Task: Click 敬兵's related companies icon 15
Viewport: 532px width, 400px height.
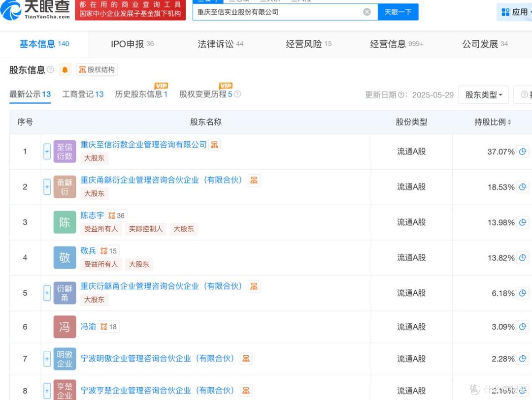Action: (108, 251)
